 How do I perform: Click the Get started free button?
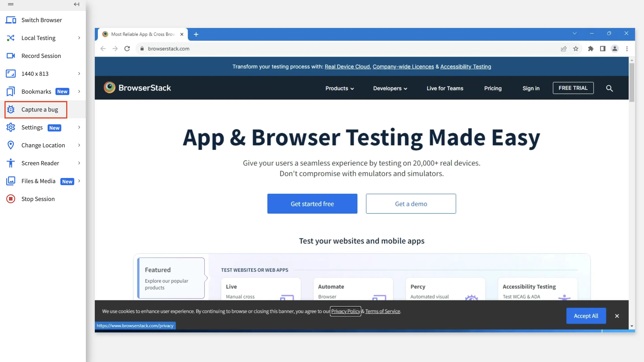(312, 204)
